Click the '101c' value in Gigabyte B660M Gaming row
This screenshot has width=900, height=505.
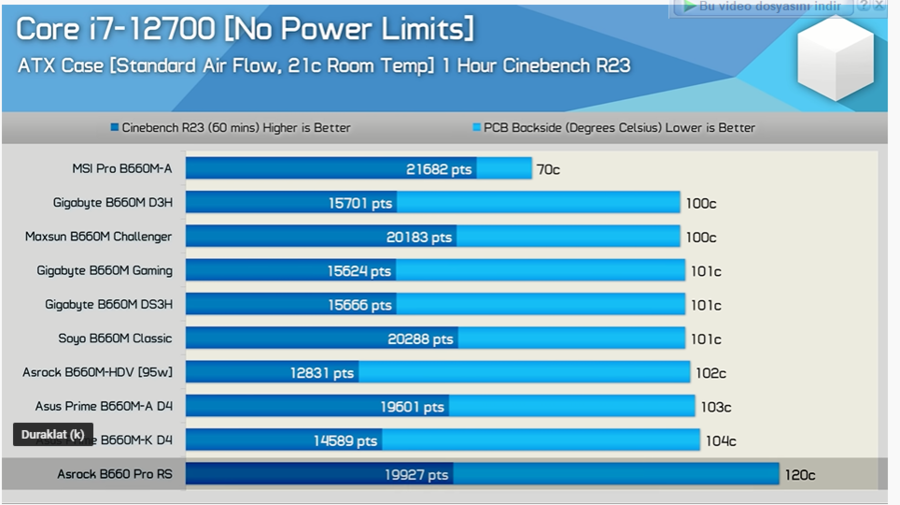(706, 271)
